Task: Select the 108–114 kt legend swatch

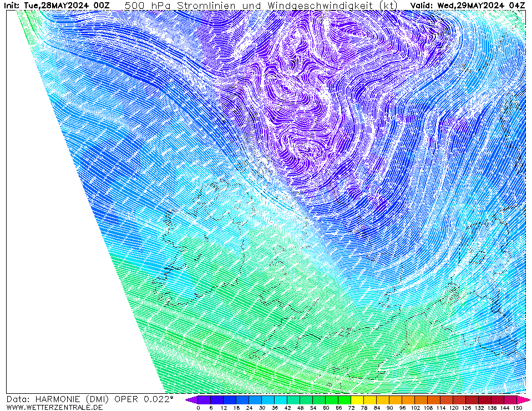Action: coord(434,400)
